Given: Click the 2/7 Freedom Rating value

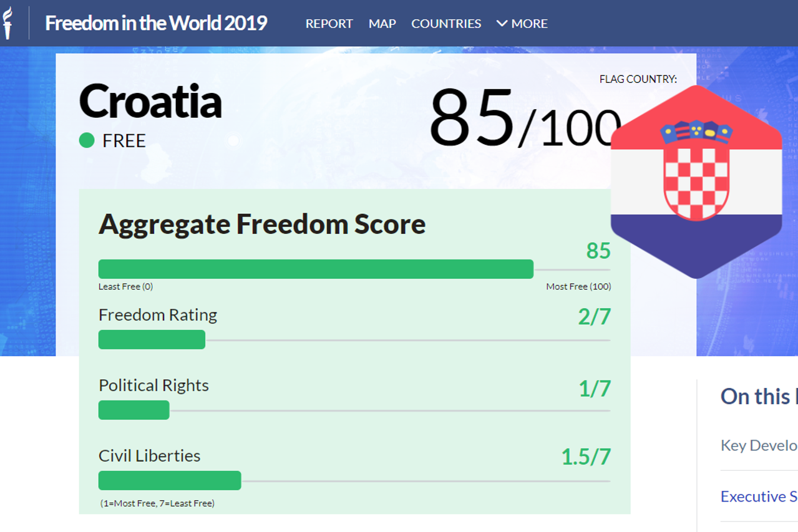Looking at the screenshot, I should (594, 317).
